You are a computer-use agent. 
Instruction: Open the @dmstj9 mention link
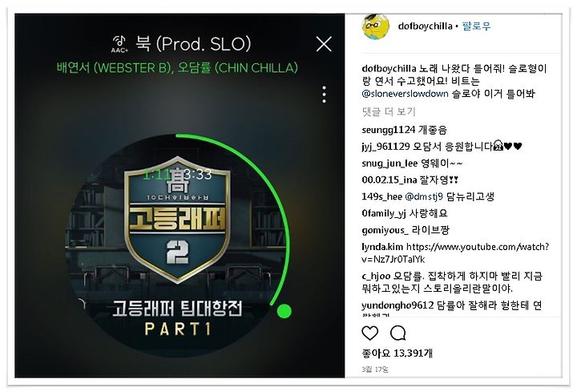click(424, 196)
